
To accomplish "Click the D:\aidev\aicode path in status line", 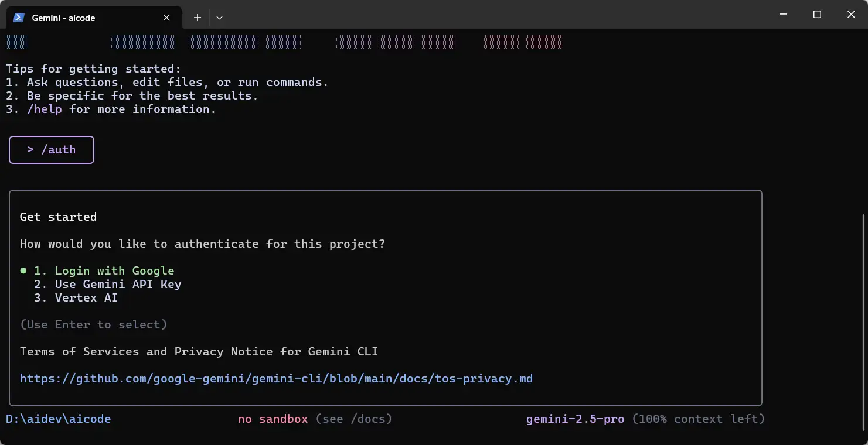I will 58,419.
